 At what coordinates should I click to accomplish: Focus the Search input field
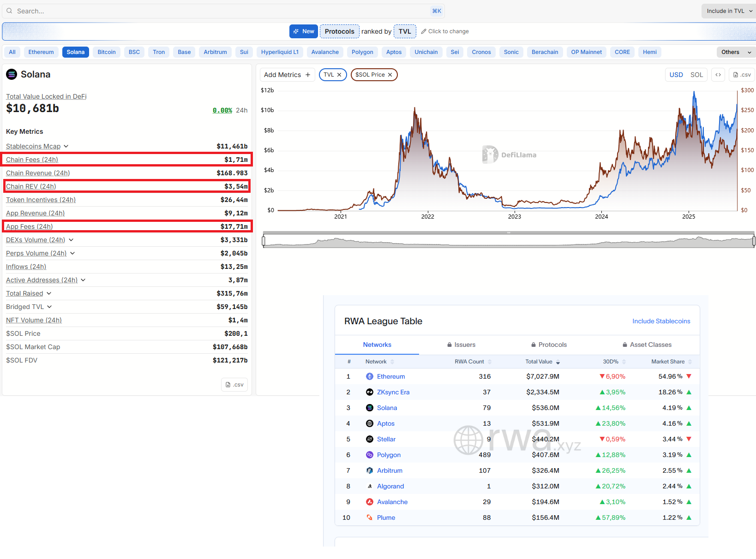coord(223,11)
